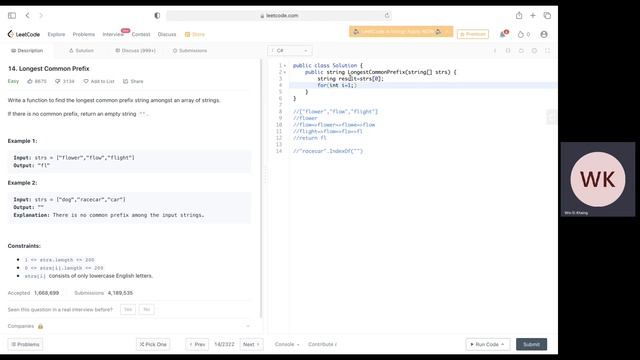
Task: Click the reset code icon in editor toolbar
Action: [x=521, y=51]
